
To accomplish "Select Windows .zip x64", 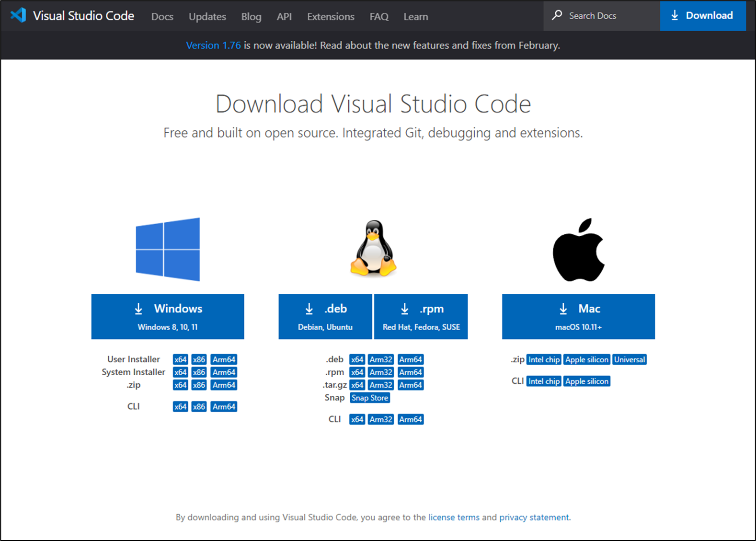I will click(181, 385).
